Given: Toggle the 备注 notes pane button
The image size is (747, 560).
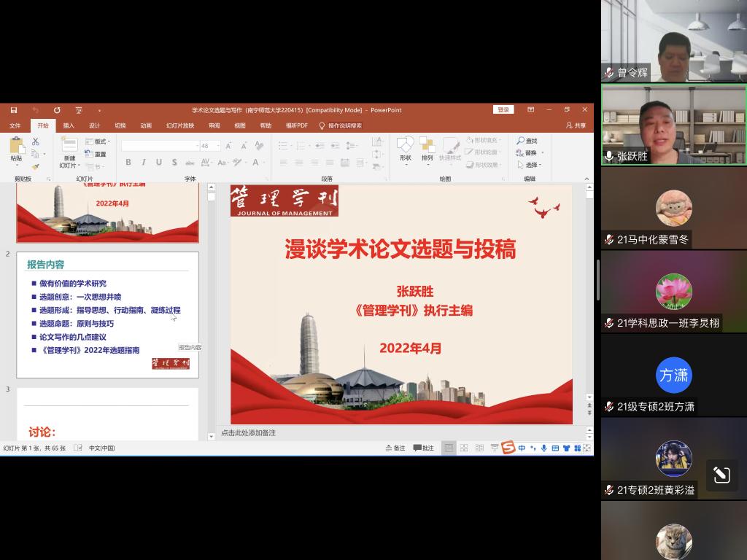Looking at the screenshot, I should (x=395, y=448).
